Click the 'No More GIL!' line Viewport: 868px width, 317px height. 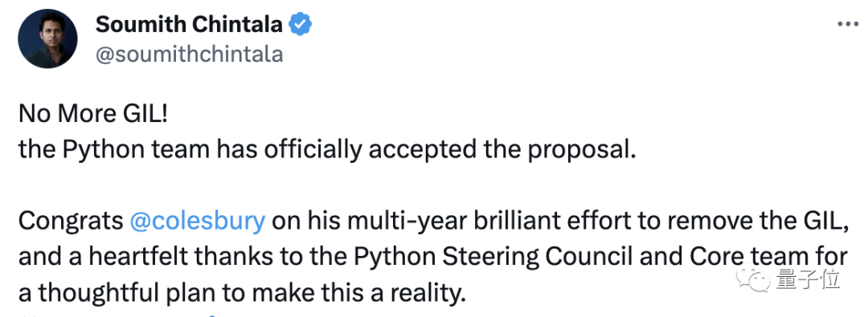pos(93,114)
